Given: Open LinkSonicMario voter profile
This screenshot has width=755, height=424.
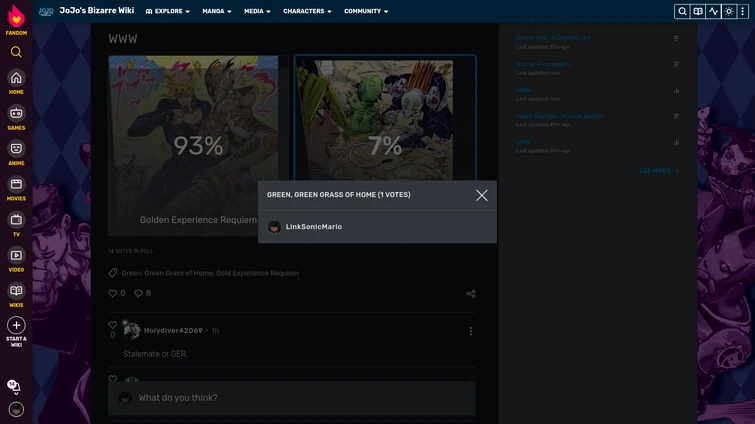Looking at the screenshot, I should coord(313,227).
